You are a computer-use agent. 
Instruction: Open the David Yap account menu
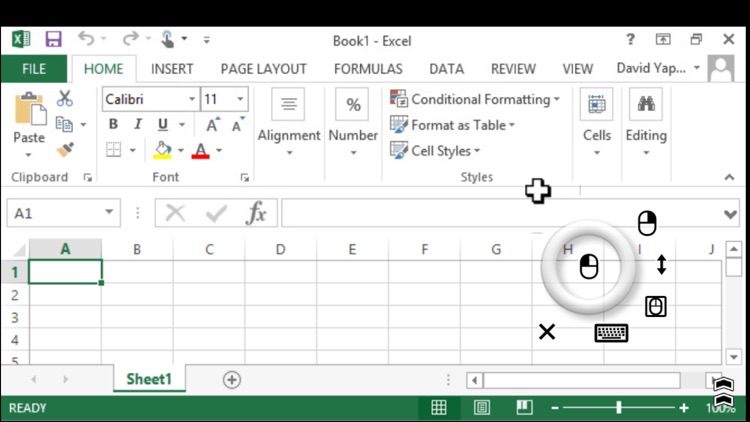pos(658,68)
